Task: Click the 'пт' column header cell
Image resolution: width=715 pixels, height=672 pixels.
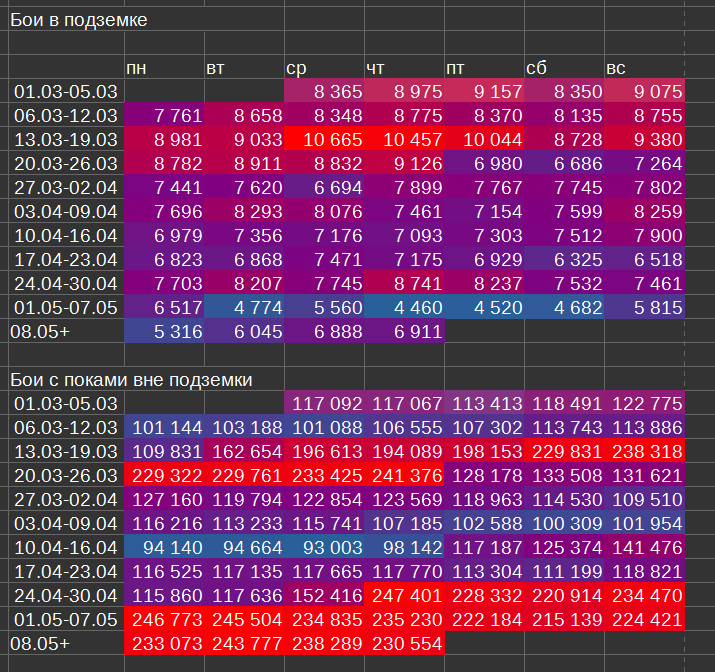Action: pos(484,67)
